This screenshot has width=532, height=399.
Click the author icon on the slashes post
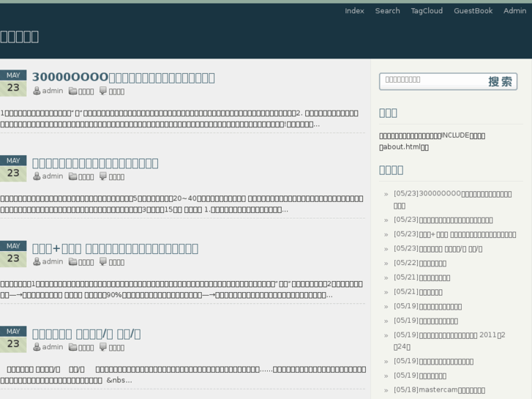[37, 347]
